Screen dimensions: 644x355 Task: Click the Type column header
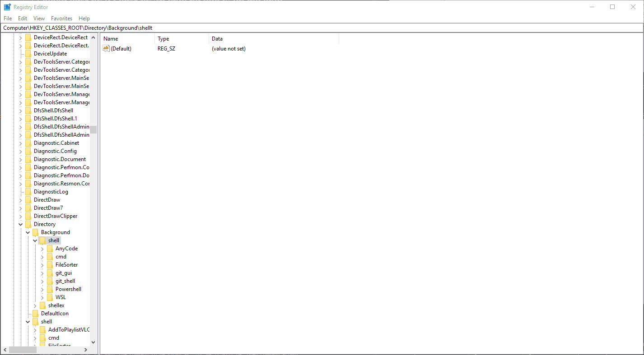pos(163,38)
